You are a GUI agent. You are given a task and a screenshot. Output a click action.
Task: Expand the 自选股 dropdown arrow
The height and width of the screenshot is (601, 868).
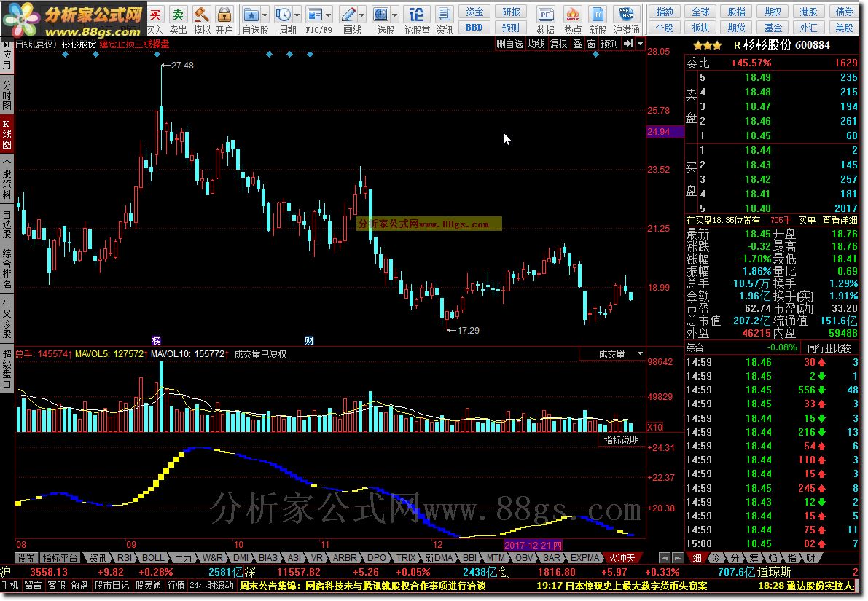(x=265, y=15)
